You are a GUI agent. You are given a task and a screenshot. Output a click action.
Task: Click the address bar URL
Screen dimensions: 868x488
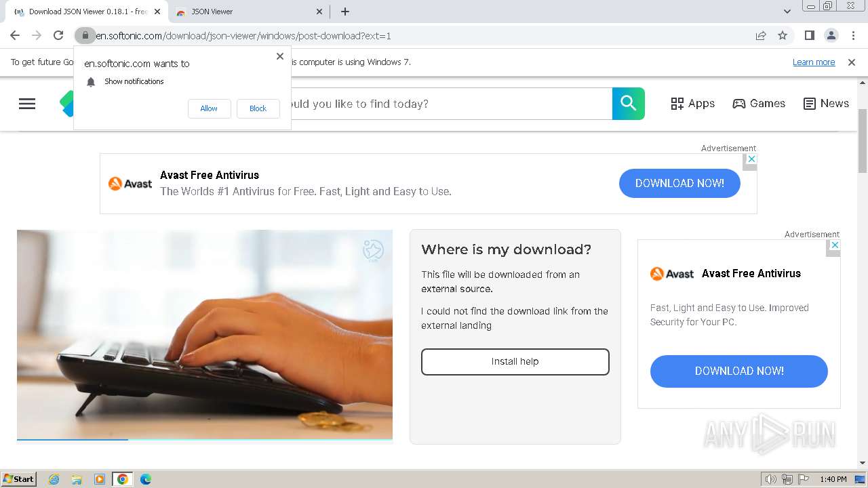coord(243,36)
